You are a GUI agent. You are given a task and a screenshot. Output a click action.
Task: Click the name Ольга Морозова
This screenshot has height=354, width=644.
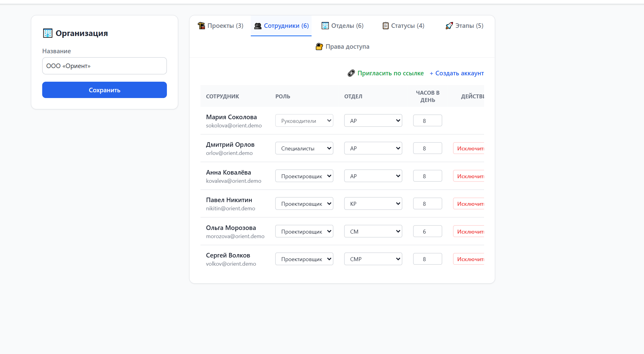coord(231,228)
